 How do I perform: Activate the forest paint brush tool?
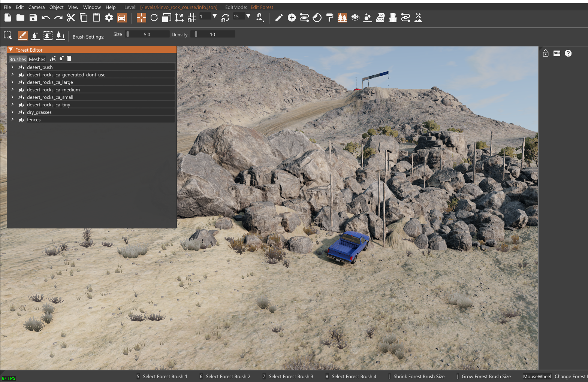pos(22,36)
